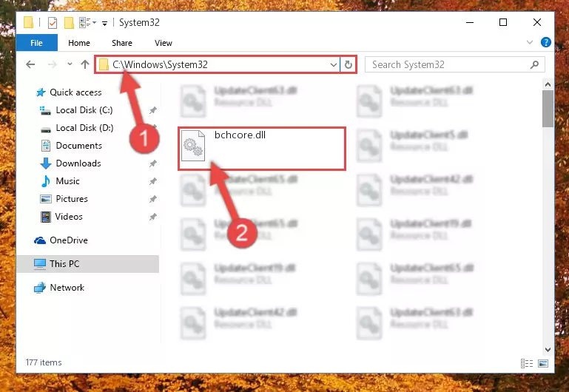Click the Documents page icon
Image resolution: width=569 pixels, height=392 pixels.
46,146
